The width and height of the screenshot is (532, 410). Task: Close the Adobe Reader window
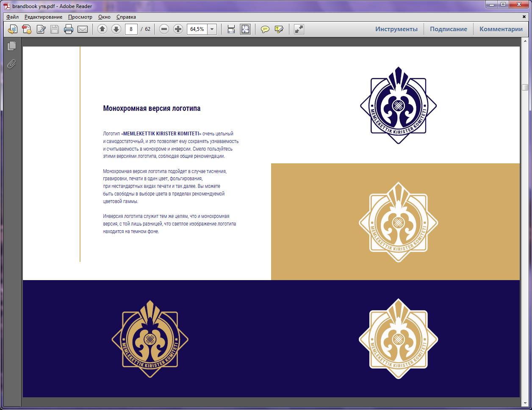pyautogui.click(x=519, y=5)
